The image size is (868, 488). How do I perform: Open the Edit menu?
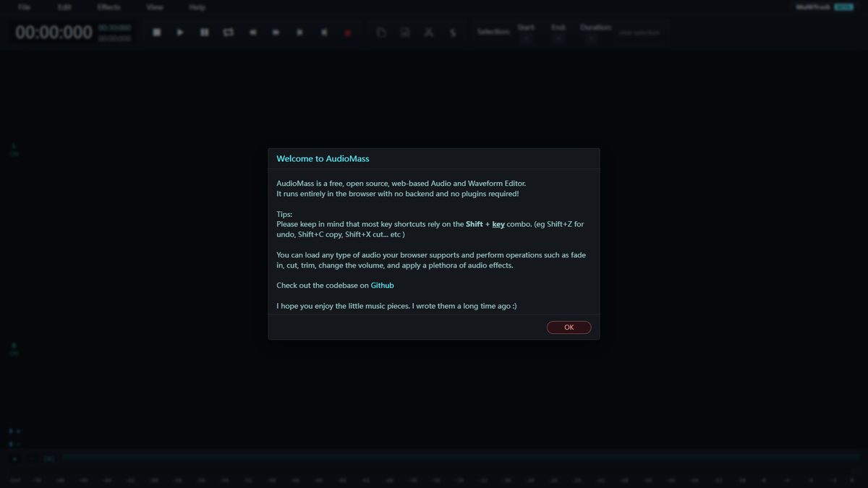(64, 7)
